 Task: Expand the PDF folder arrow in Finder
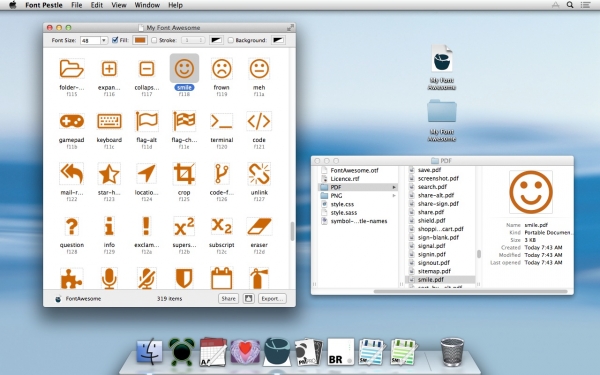pyautogui.click(x=394, y=187)
